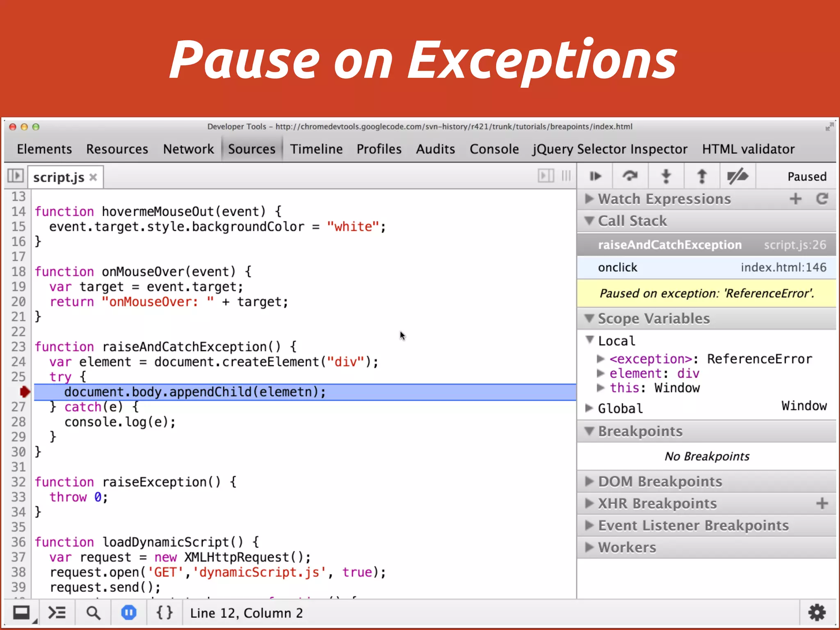Collapse the Local scope

tap(590, 340)
